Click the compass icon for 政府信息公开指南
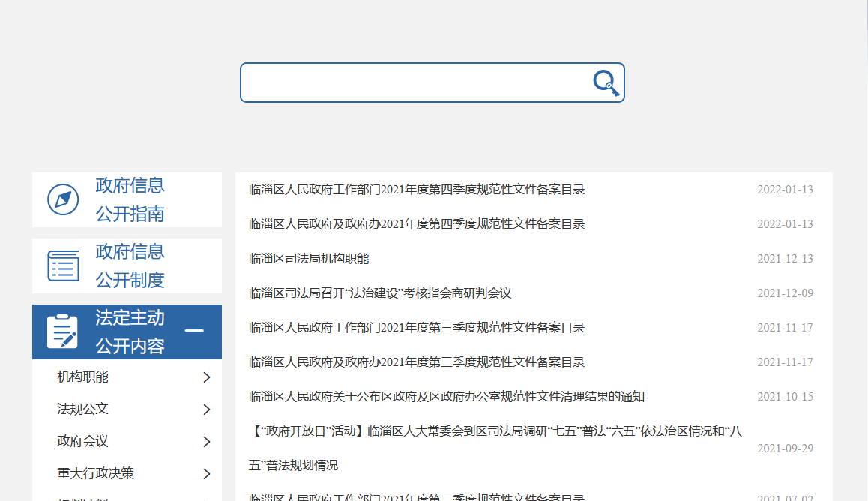This screenshot has width=868, height=501. click(63, 199)
